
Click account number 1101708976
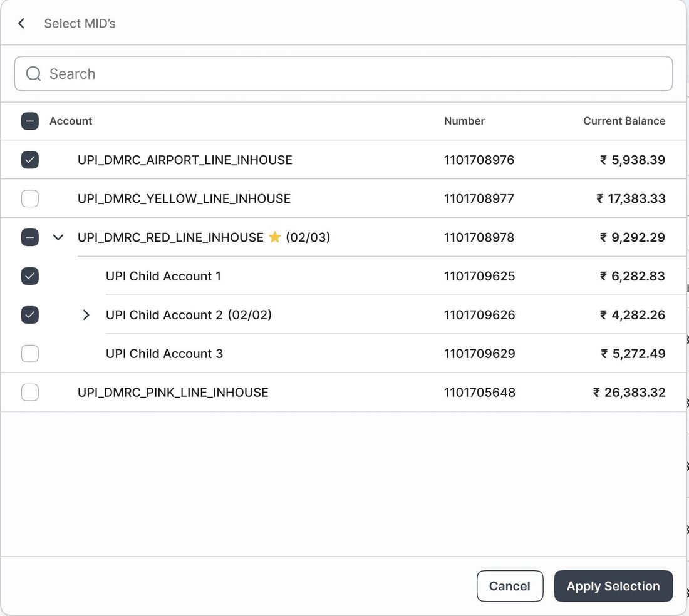click(x=479, y=160)
